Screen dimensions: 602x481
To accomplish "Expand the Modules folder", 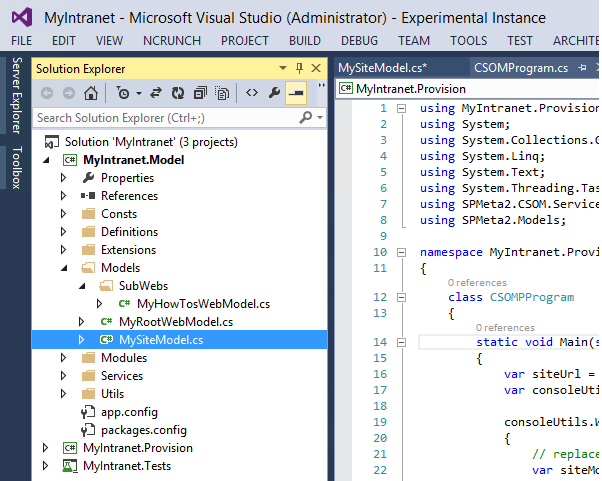I will click(64, 358).
